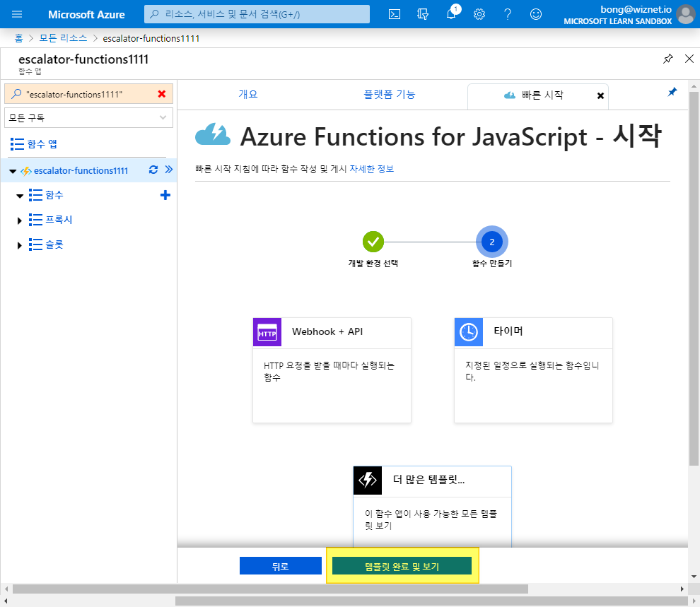Click the 뒤로 button
Image resolution: width=700 pixels, height=607 pixels.
coord(281,566)
